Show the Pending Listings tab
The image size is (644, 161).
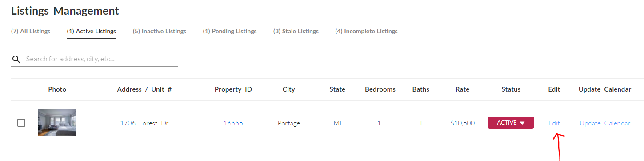(230, 31)
